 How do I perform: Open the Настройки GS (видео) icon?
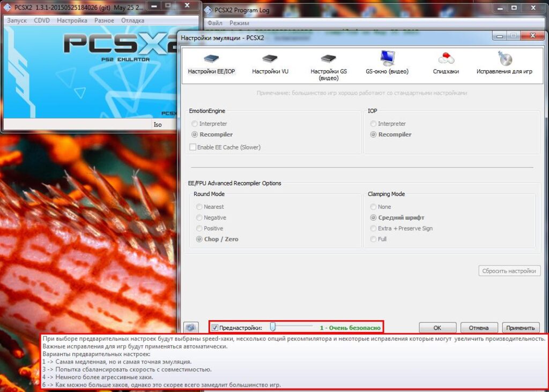tap(328, 59)
